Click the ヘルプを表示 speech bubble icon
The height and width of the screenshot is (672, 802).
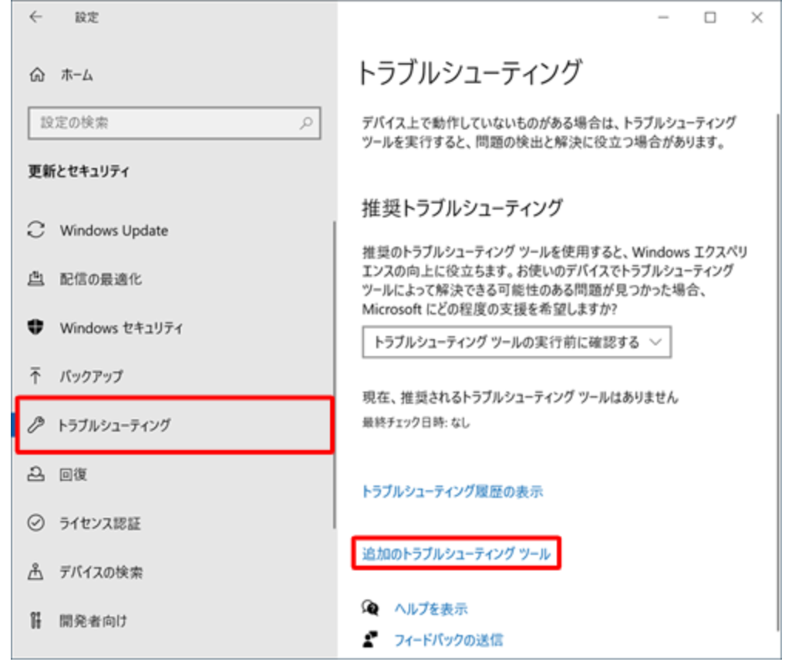(x=372, y=606)
